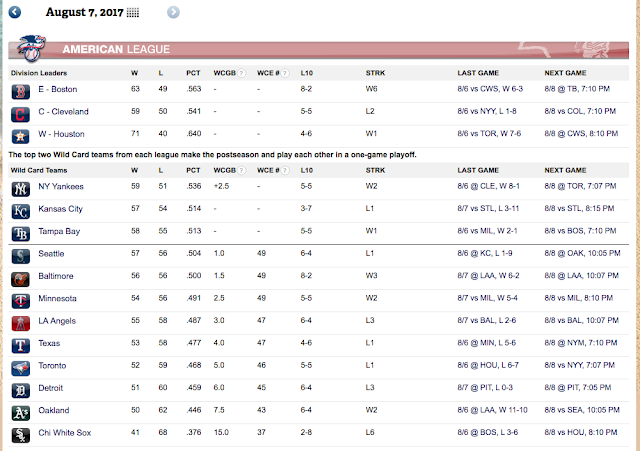Open the Oakland team link
This screenshot has width=640, height=451.
tap(53, 411)
